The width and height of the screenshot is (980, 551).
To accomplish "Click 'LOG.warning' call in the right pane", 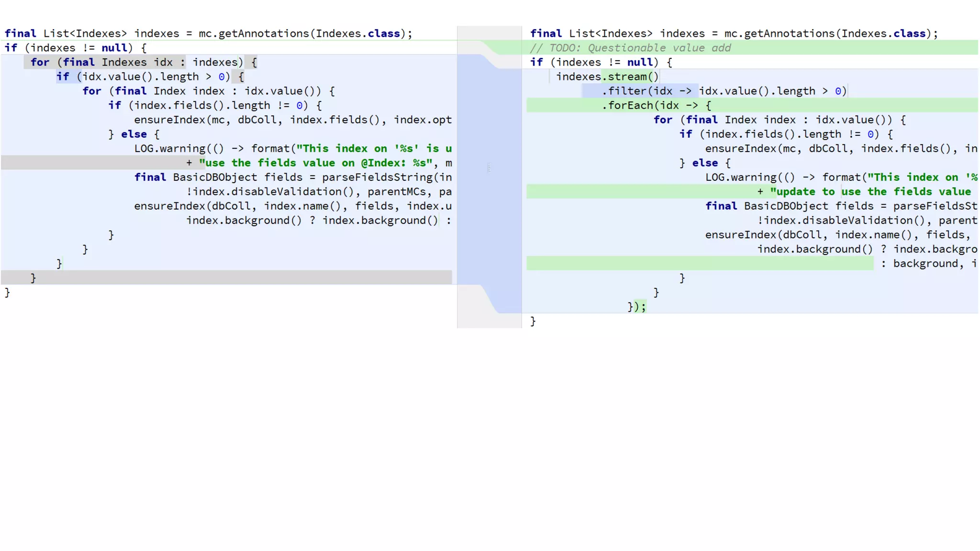I will (x=740, y=177).
